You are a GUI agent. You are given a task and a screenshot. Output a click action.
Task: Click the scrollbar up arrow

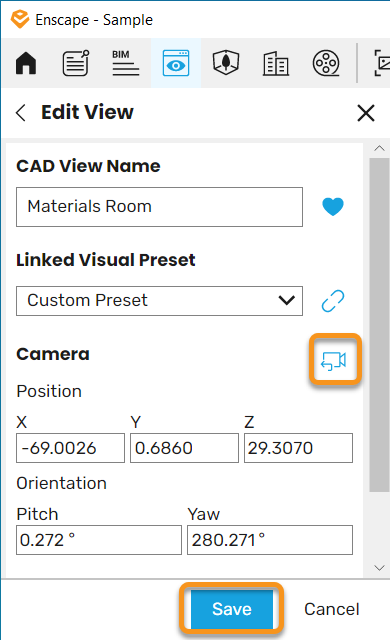[379, 148]
